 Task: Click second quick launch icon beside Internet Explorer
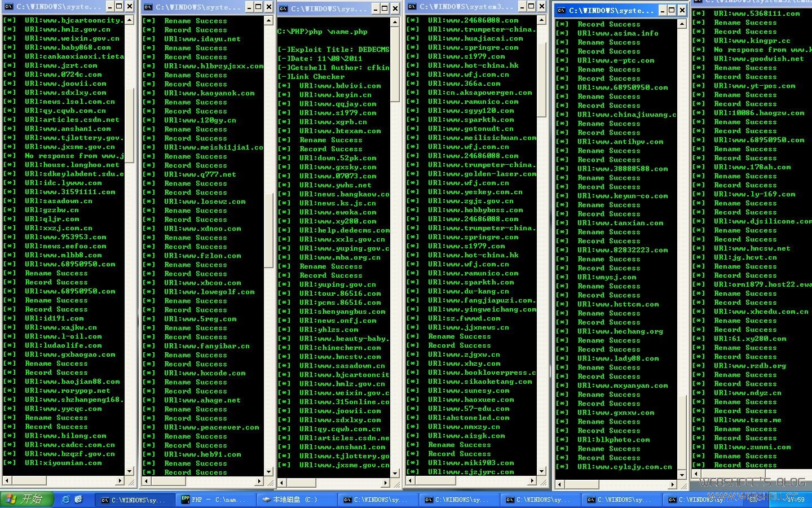click(78, 499)
